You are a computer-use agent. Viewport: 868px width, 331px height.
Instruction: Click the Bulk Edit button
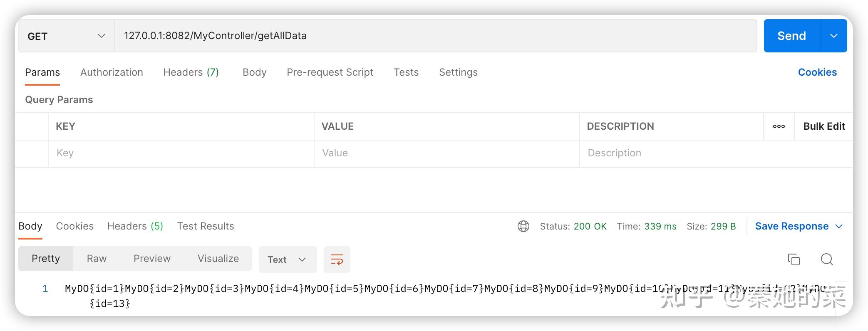pos(823,126)
